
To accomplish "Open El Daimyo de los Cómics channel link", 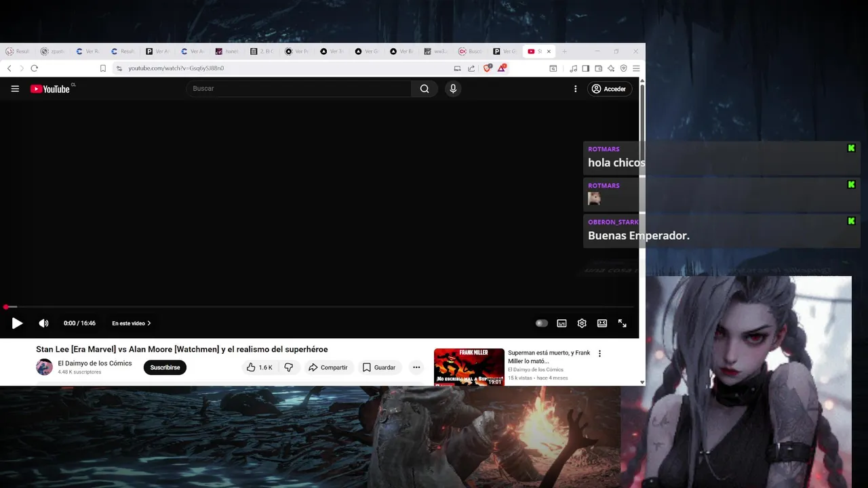I will pyautogui.click(x=95, y=363).
